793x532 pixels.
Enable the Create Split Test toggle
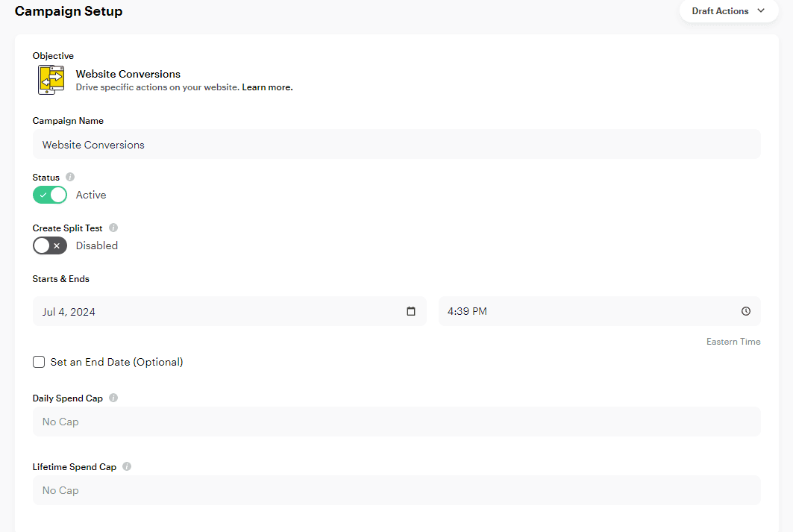click(50, 245)
